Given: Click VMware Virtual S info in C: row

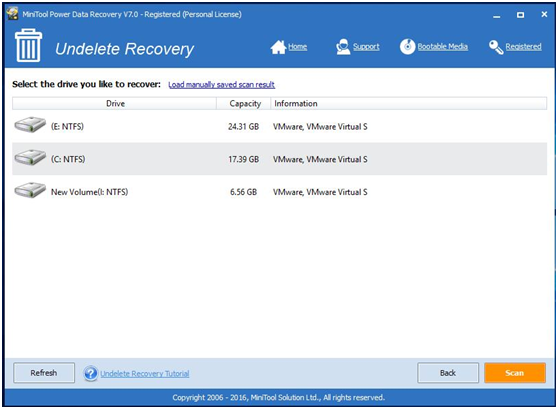Looking at the screenshot, I should [x=320, y=159].
